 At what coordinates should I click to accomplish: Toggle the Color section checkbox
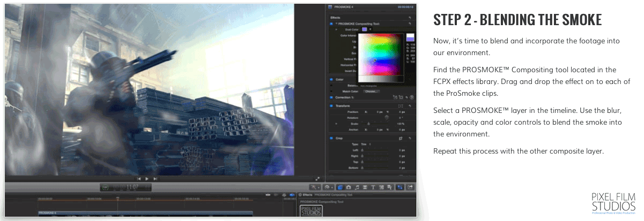click(331, 79)
